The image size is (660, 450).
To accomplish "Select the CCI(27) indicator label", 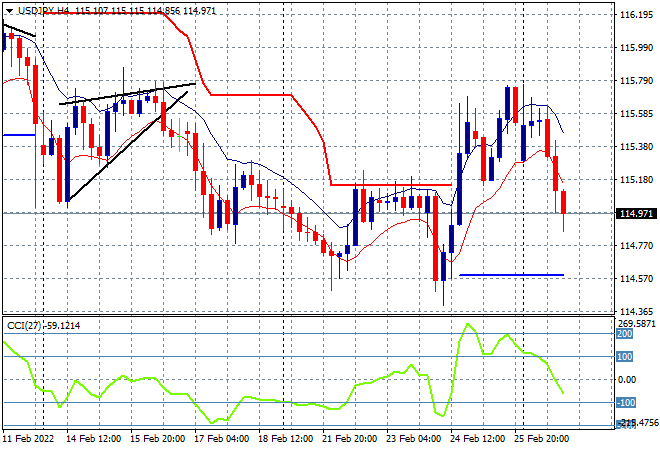I will point(24,326).
